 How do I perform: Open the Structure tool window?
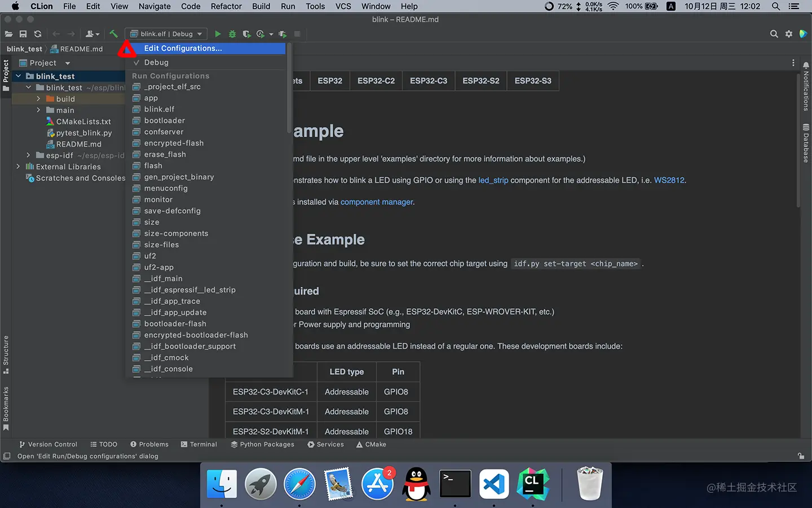[6, 354]
